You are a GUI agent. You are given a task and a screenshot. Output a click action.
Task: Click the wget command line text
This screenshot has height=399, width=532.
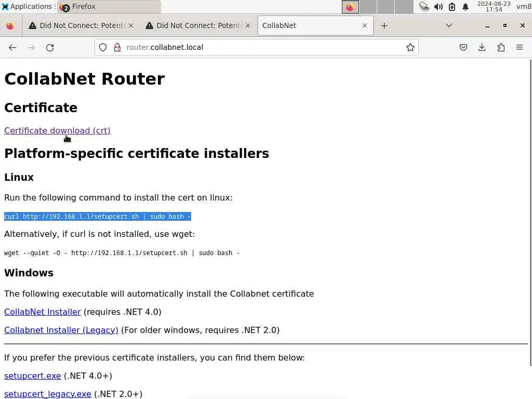(122, 253)
